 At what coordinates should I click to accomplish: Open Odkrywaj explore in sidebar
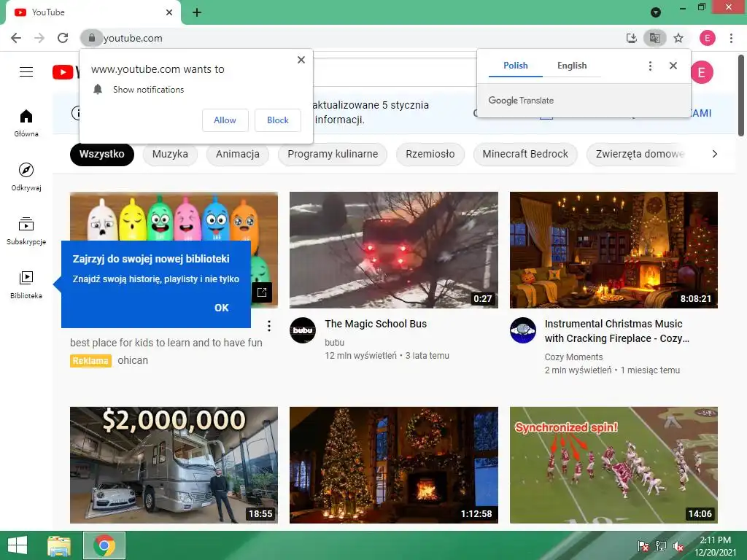(26, 176)
